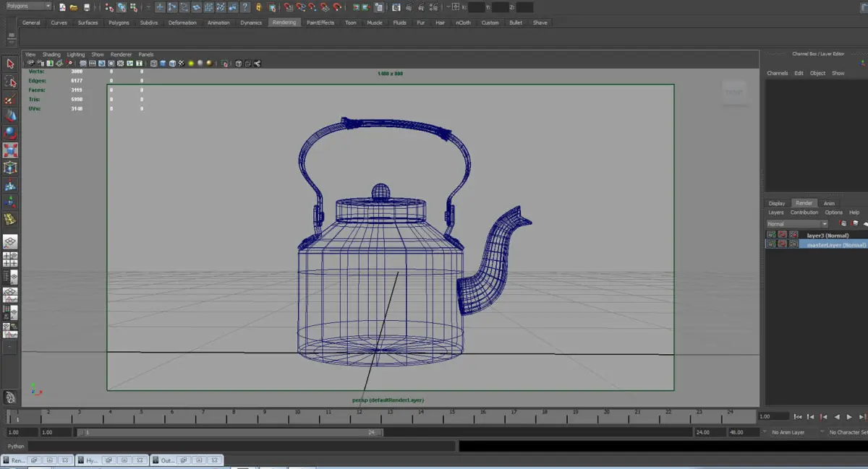The image size is (868, 469).
Task: Click the Y coordinate input field
Action: 501,7
